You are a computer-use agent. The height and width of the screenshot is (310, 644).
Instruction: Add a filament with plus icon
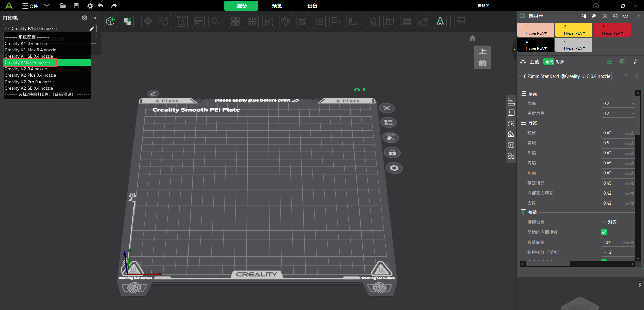[605, 16]
